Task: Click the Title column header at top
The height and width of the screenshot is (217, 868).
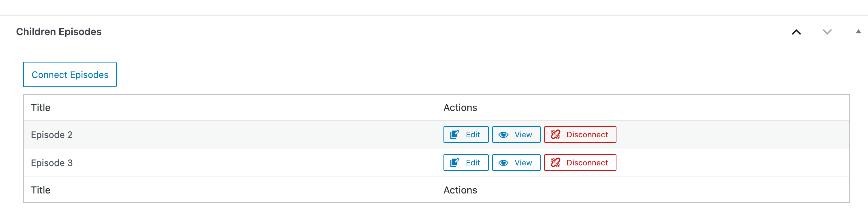Action: click(41, 107)
